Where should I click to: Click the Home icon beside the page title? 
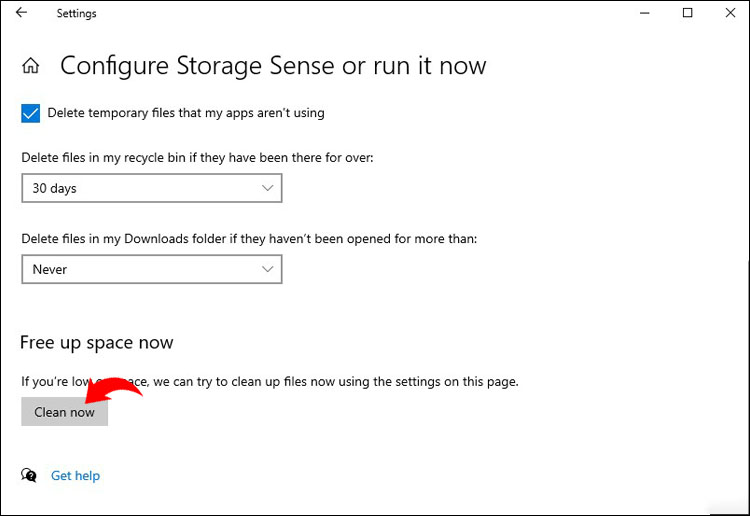[x=31, y=67]
